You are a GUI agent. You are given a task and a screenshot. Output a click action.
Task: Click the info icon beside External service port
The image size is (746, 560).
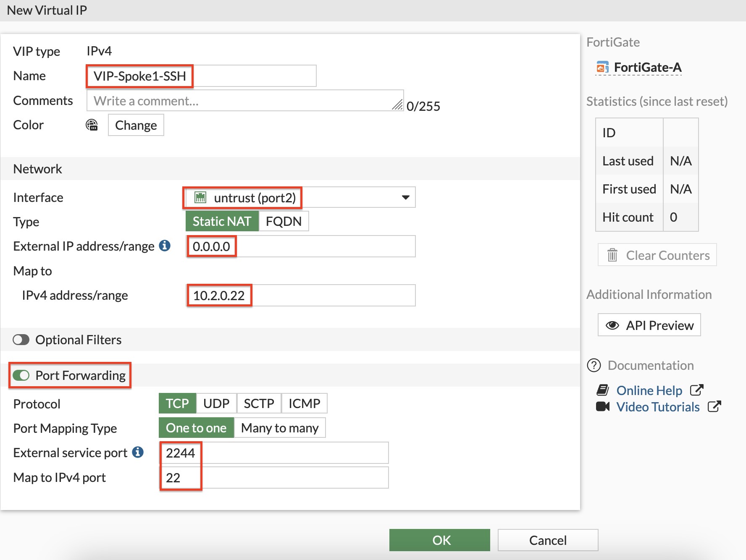coord(138,452)
